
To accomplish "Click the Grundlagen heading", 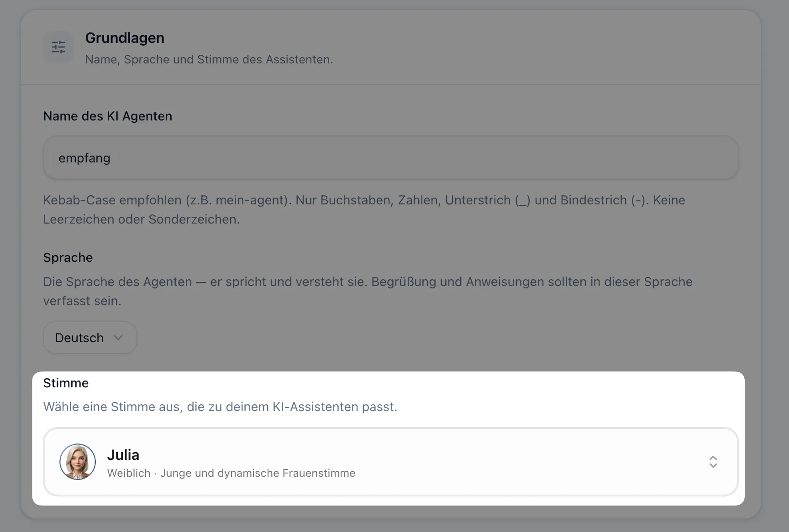I will (x=125, y=38).
